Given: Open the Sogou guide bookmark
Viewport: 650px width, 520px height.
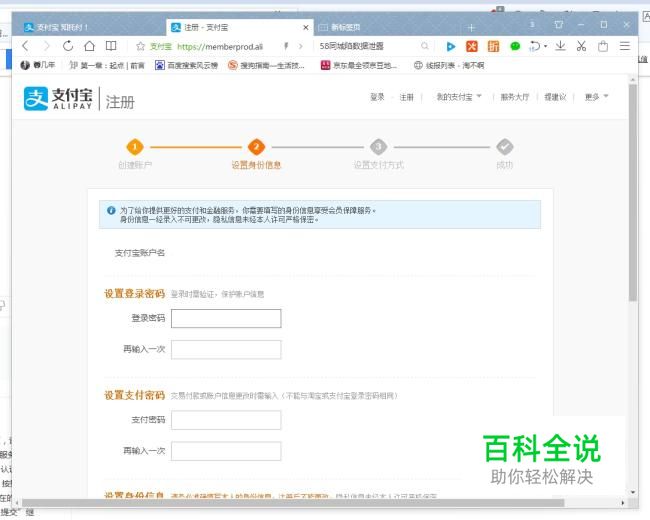Looking at the screenshot, I should pyautogui.click(x=266, y=65).
